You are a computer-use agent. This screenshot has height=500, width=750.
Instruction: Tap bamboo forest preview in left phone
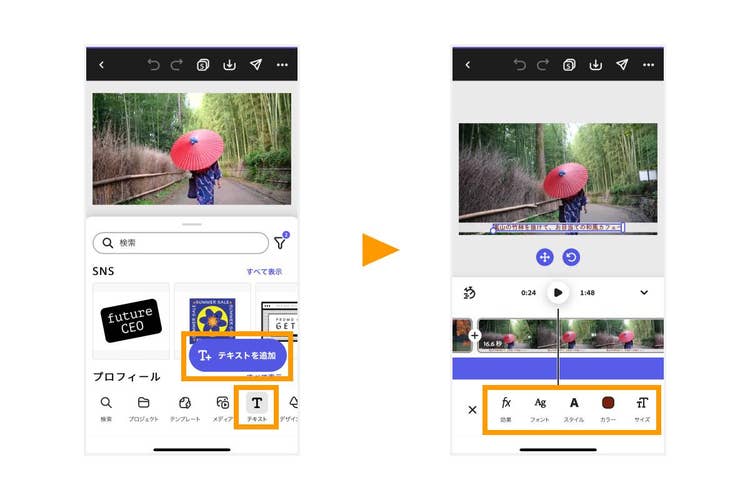pyautogui.click(x=192, y=149)
